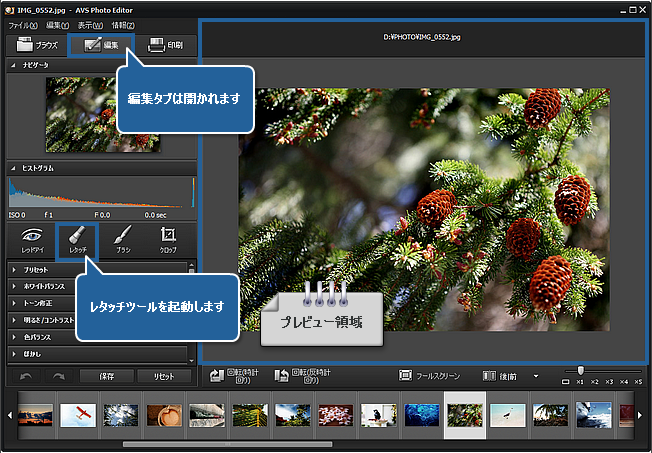Image resolution: width=652 pixels, height=453 pixels.
Task: Click the Reset (リセット) button
Action: pos(164,376)
